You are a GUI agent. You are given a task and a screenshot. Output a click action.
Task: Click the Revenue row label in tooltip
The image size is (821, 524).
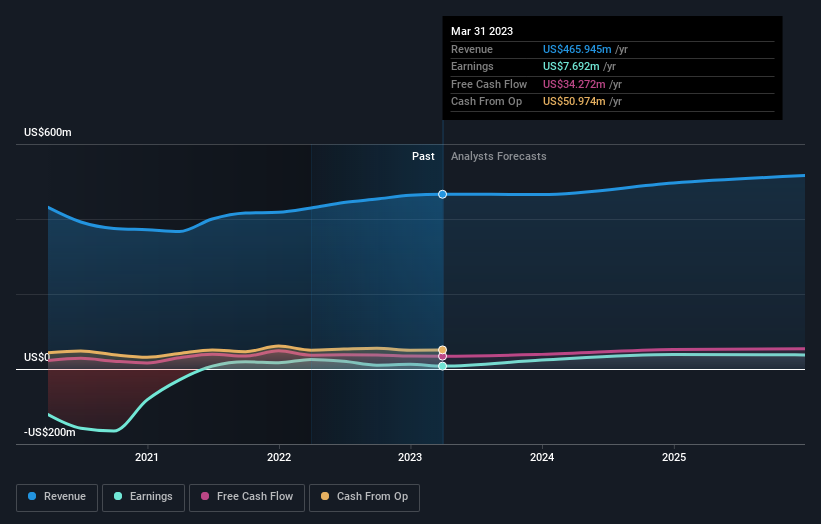[x=472, y=49]
